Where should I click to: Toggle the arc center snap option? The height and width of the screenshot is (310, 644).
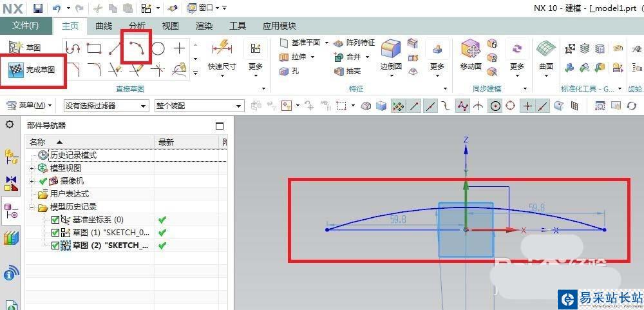[495, 106]
